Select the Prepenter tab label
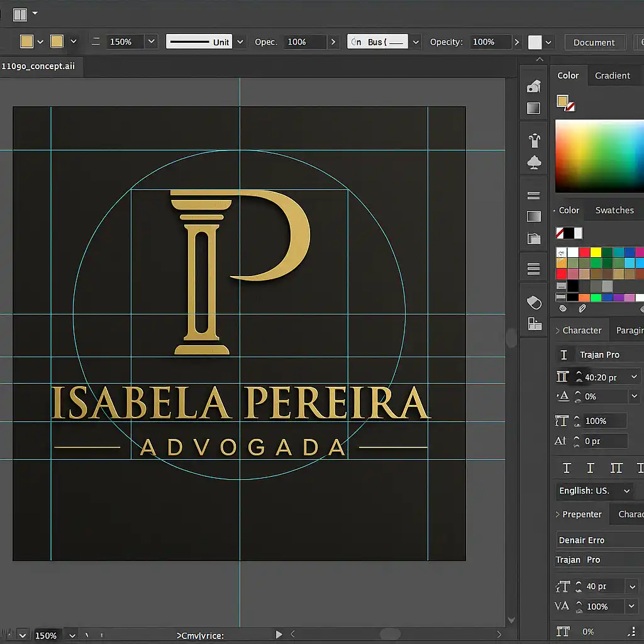This screenshot has height=644, width=644. click(582, 514)
